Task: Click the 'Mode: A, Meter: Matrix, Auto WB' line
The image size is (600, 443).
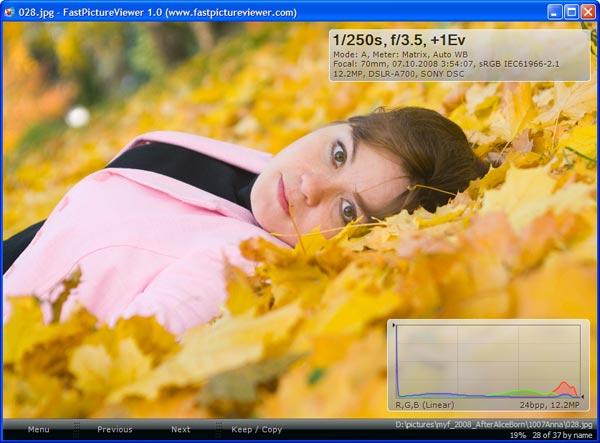Action: pyautogui.click(x=400, y=54)
